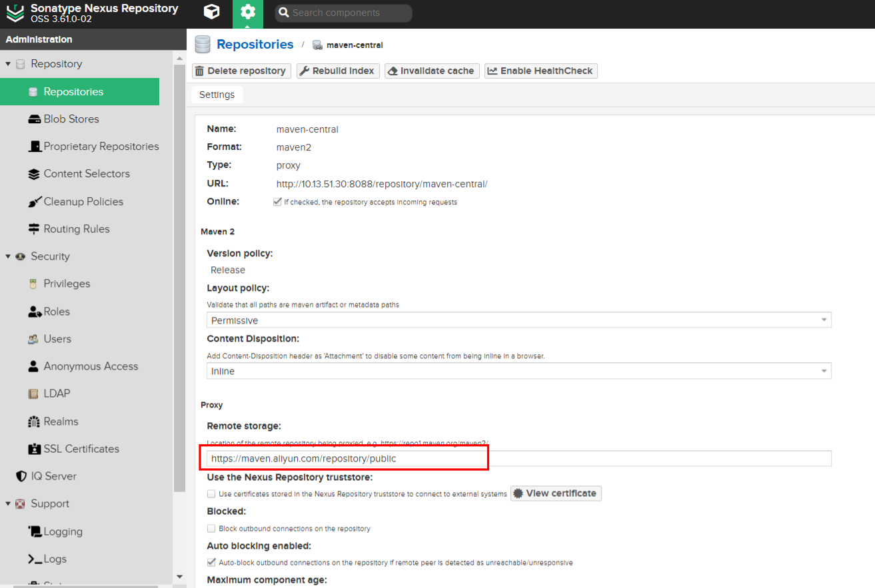Open SSL Certificates icon in sidebar
The width and height of the screenshot is (875, 588).
click(x=34, y=449)
